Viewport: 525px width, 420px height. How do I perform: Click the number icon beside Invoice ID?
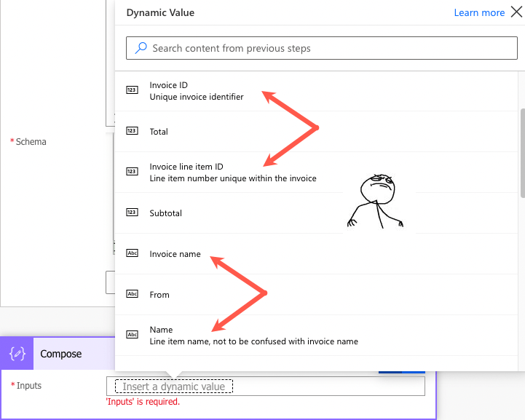(132, 90)
